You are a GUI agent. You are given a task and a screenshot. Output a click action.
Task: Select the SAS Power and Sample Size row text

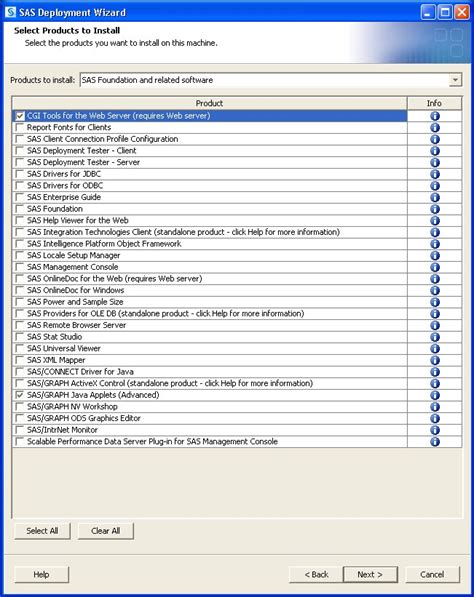coord(75,302)
